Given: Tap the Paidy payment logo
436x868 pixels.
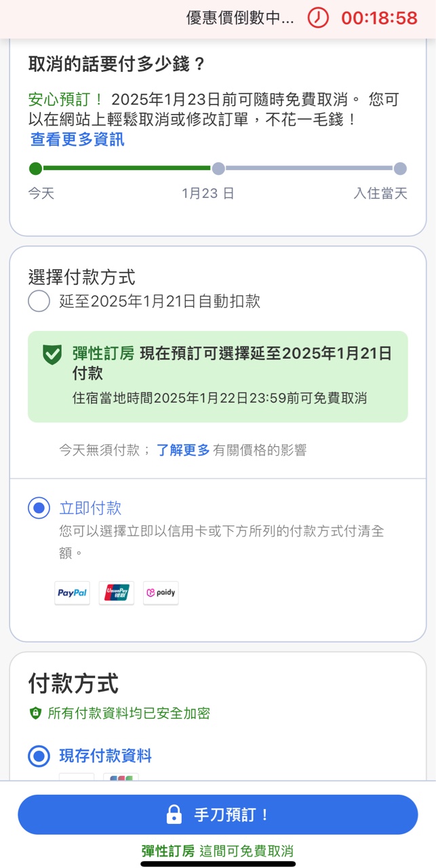Looking at the screenshot, I should click(x=161, y=593).
